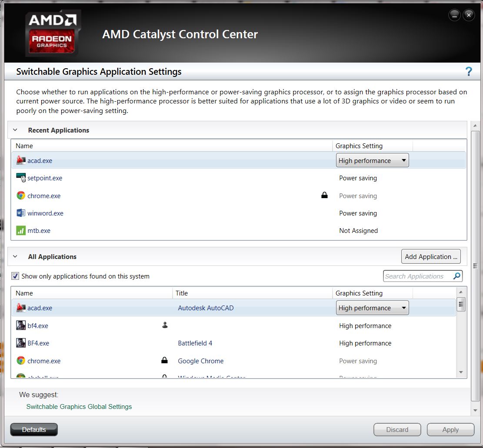Sort by Name column in All Applications
This screenshot has width=483, height=448.
click(92, 293)
